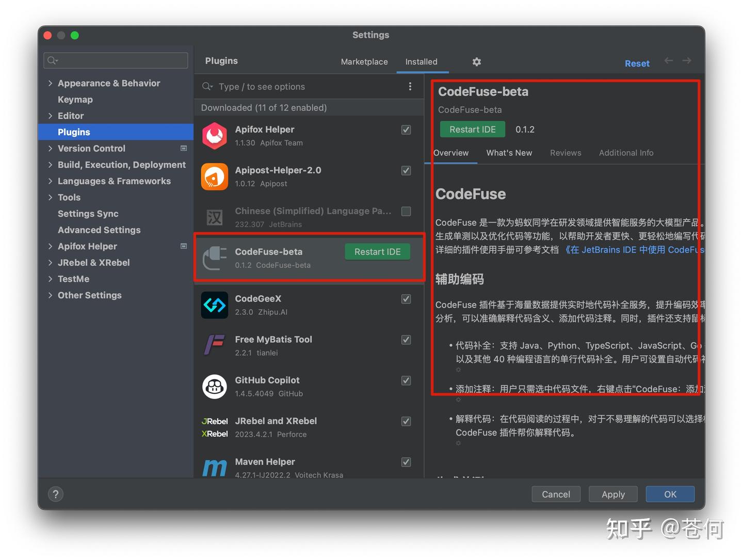Image resolution: width=743 pixels, height=560 pixels.
Task: Expand the Other Settings node
Action: [x=50, y=296]
